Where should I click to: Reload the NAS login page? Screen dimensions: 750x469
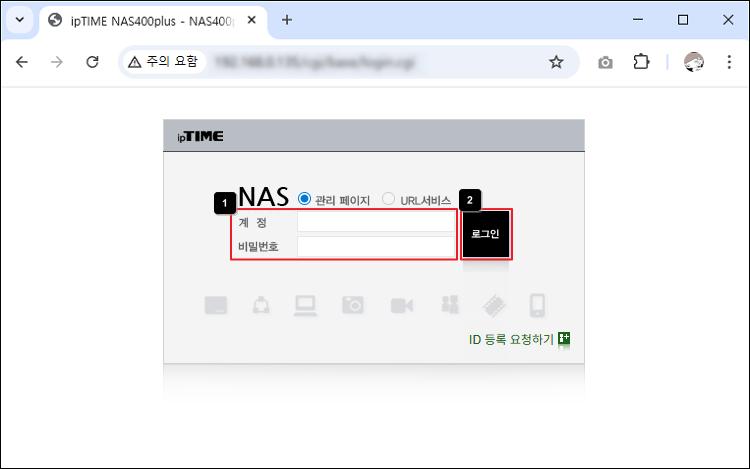92,62
